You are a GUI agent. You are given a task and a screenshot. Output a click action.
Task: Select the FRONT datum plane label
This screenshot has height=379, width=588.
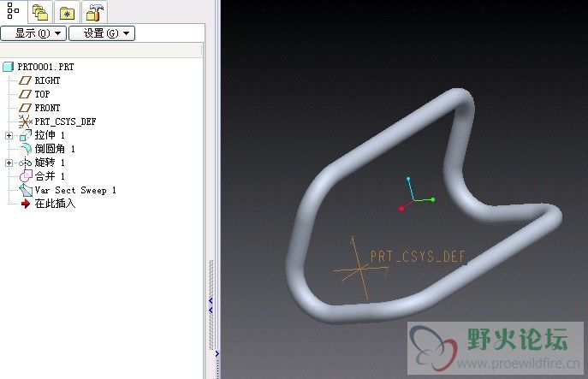click(x=47, y=108)
